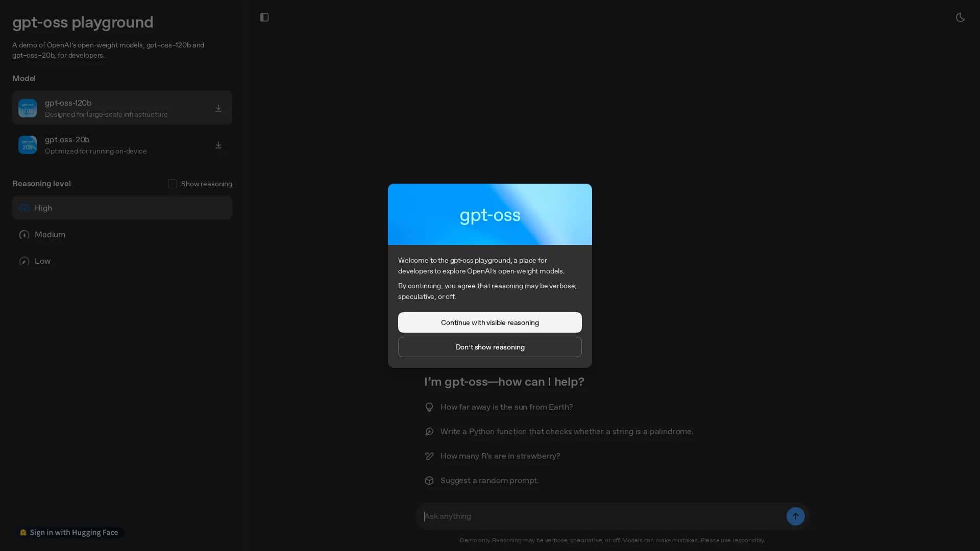The height and width of the screenshot is (551, 980).
Task: Click the Low reasoning gauge icon
Action: [x=24, y=261]
